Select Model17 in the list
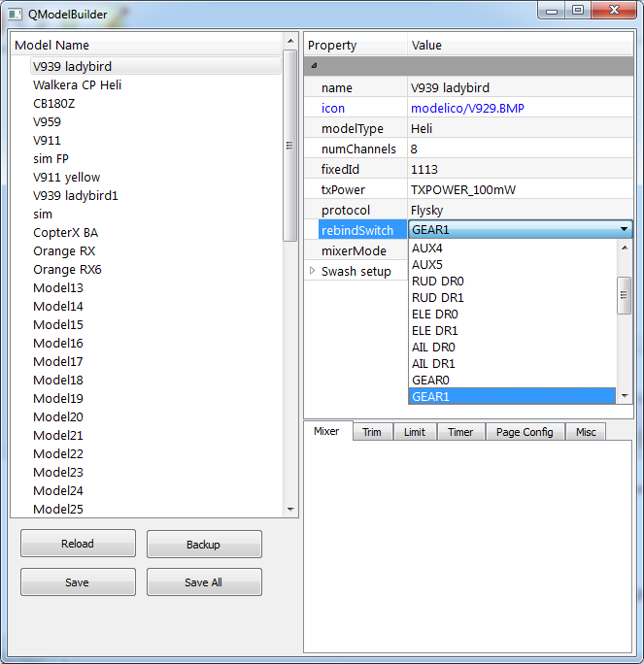Screen dimensions: 644x664 pos(155,361)
